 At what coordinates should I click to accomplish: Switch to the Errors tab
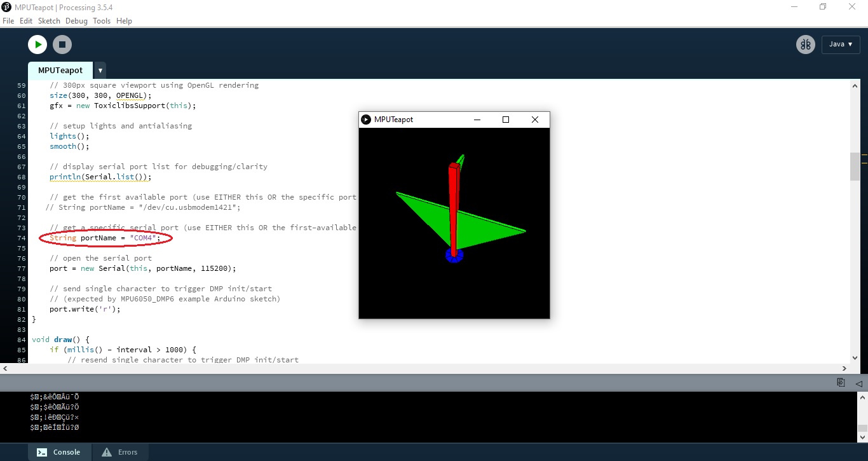tap(127, 452)
